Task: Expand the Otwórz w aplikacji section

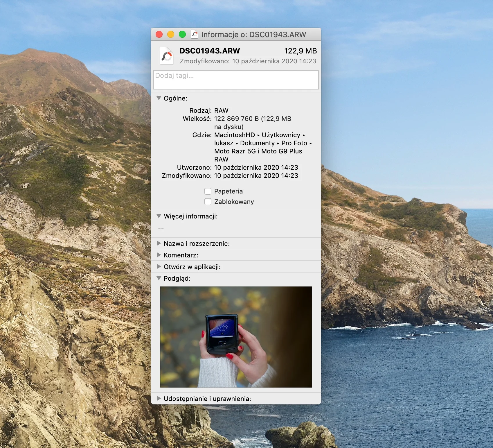Action: click(159, 266)
